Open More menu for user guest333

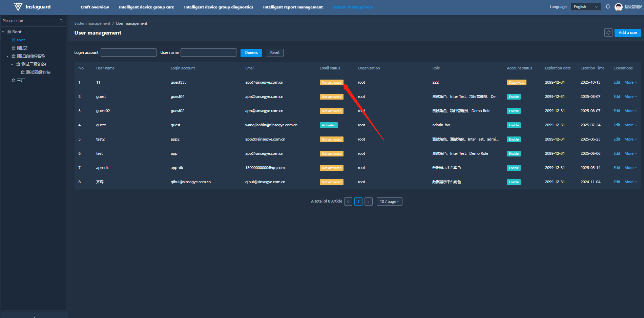630,82
